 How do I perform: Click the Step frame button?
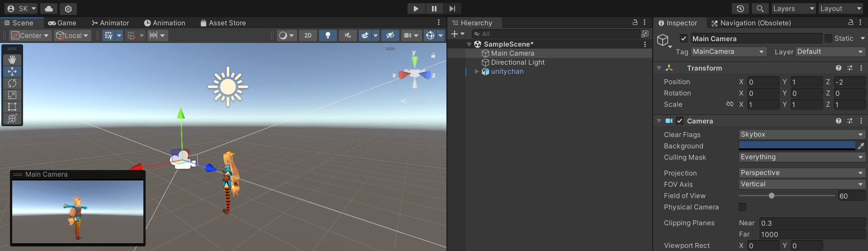point(452,9)
